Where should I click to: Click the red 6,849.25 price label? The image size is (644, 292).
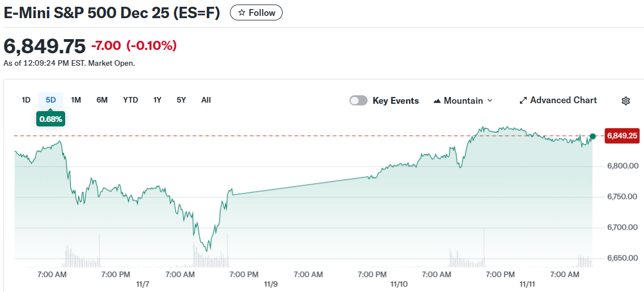point(622,136)
